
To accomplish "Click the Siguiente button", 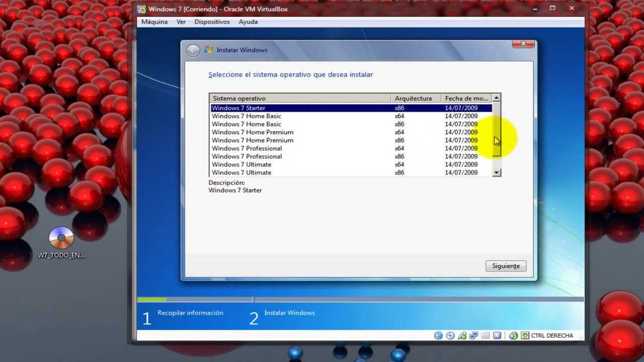I will pyautogui.click(x=506, y=266).
